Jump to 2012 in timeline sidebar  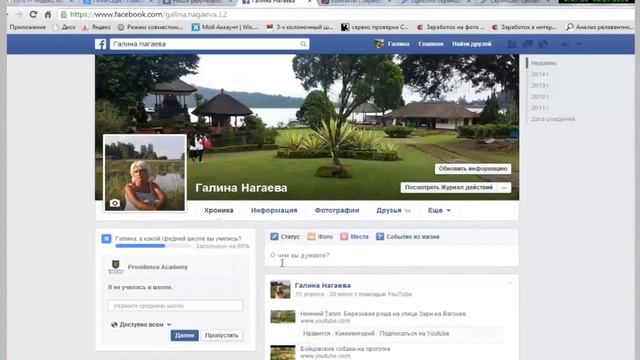(x=539, y=97)
